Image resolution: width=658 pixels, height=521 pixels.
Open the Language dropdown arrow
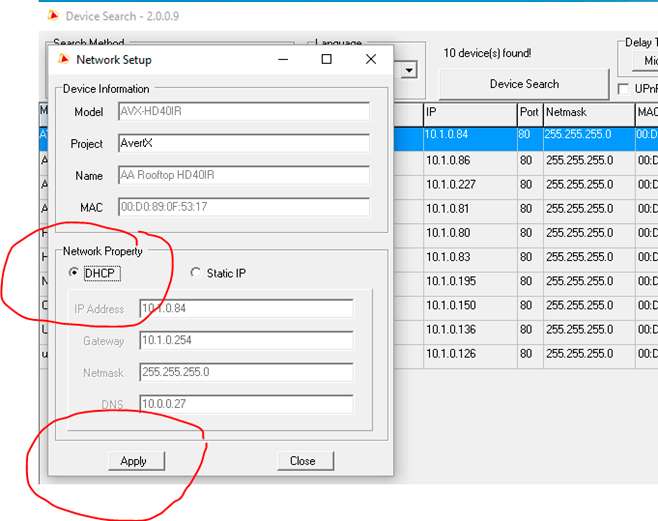click(x=409, y=71)
